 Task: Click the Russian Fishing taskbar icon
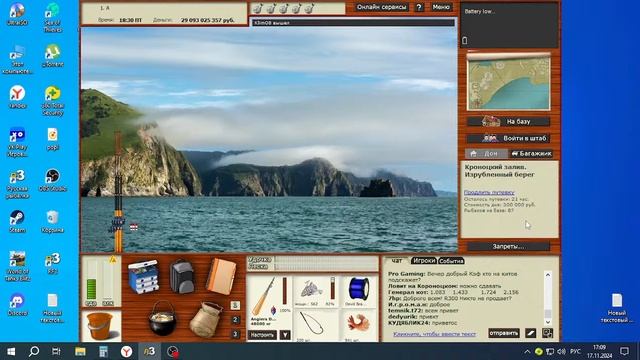click(x=149, y=351)
